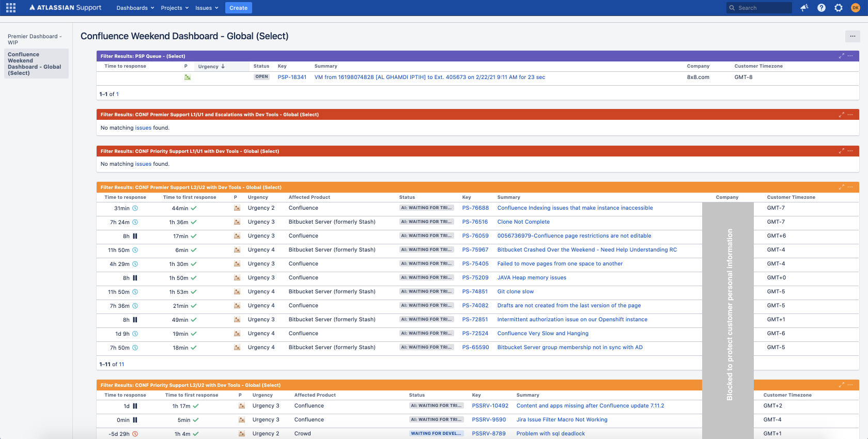Open CONF Premier Support L2/U2 gadget menu
Viewport: 868px width, 439px height.
(x=850, y=187)
